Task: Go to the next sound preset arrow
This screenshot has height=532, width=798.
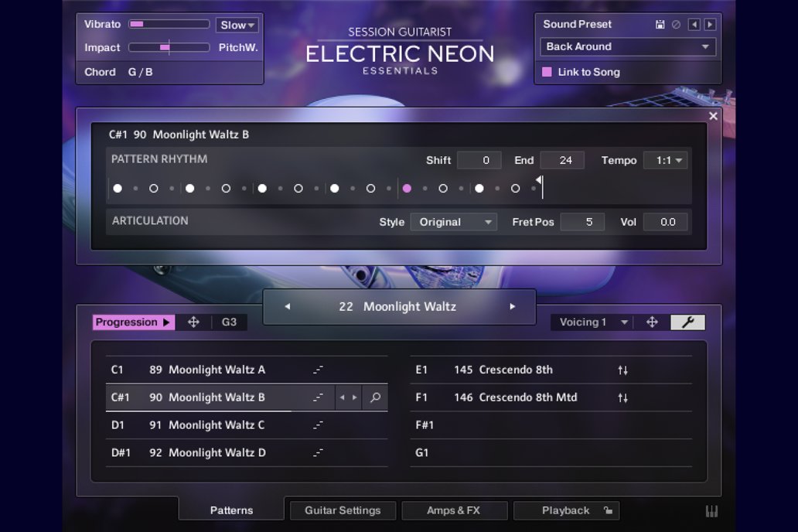Action: tap(709, 25)
